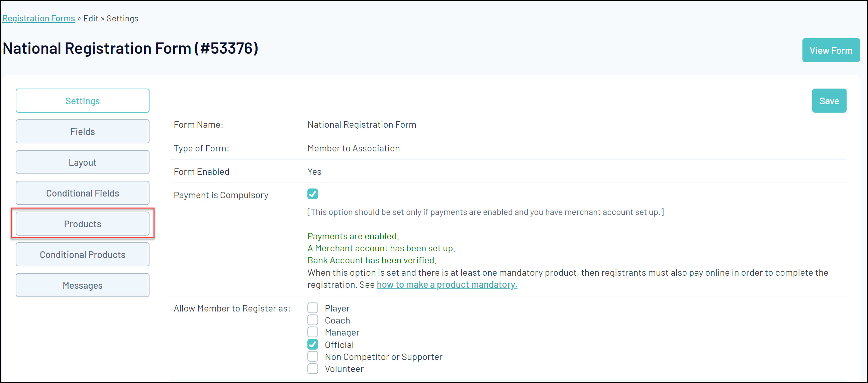Viewport: 868px width, 383px height.
Task: Click the Save button
Action: point(829,101)
